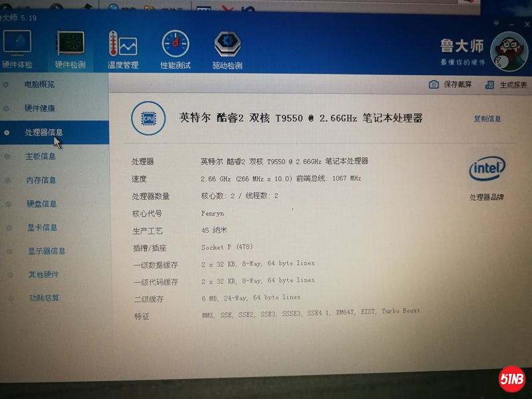Viewport: 532px width, 399px height.
Task: Open 温度管理 thermometer icon
Action: pyautogui.click(x=122, y=47)
